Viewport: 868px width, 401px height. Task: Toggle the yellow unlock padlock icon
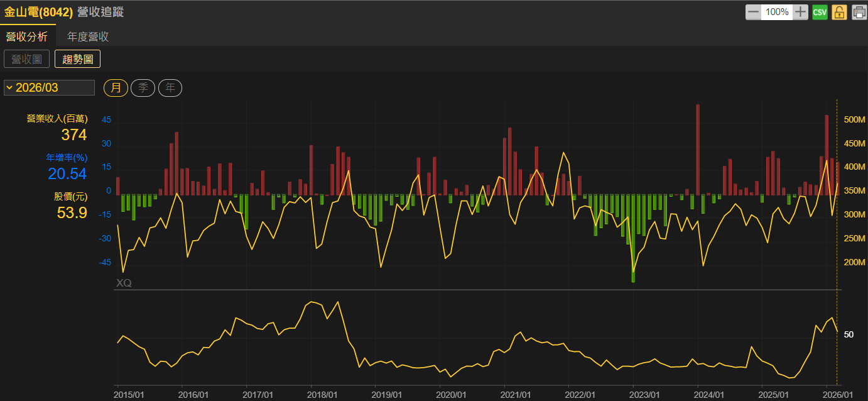[x=839, y=12]
